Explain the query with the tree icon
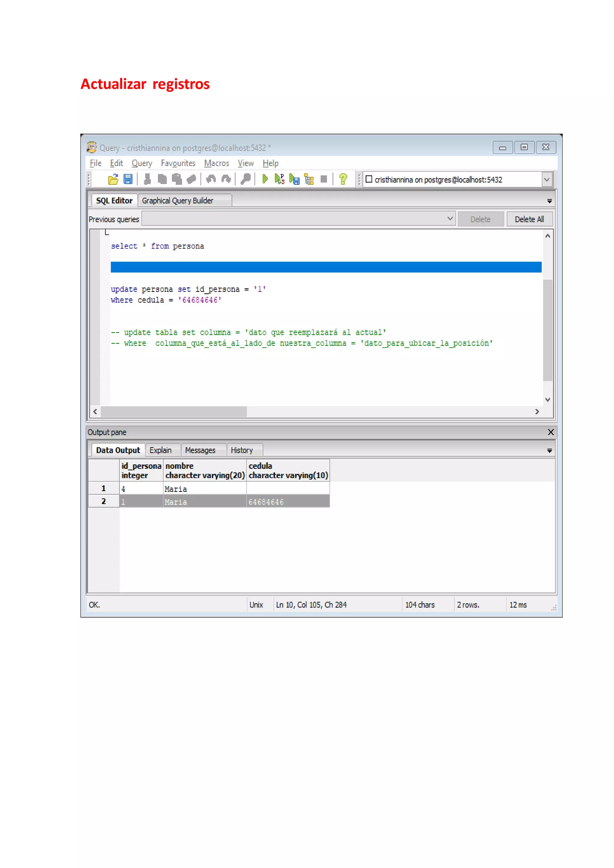The image size is (614, 868). pos(309,179)
